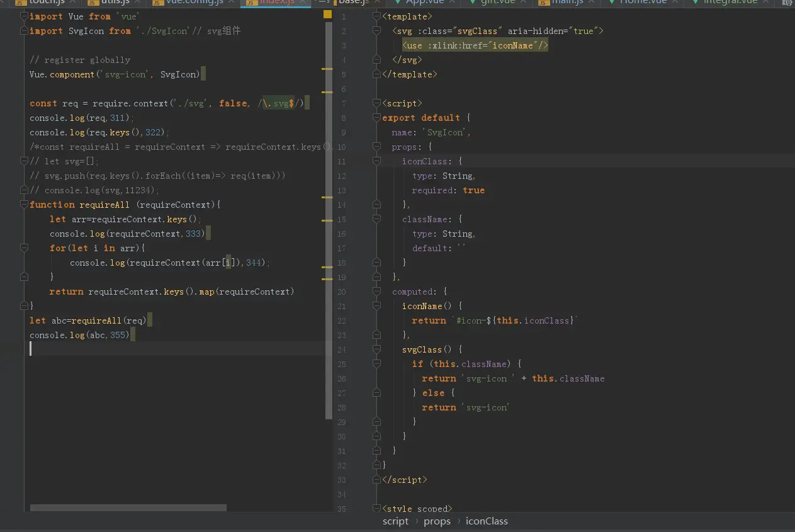Viewport: 795px width, 532px height.
Task: Click the fold end marker at </script>
Action: 377,480
